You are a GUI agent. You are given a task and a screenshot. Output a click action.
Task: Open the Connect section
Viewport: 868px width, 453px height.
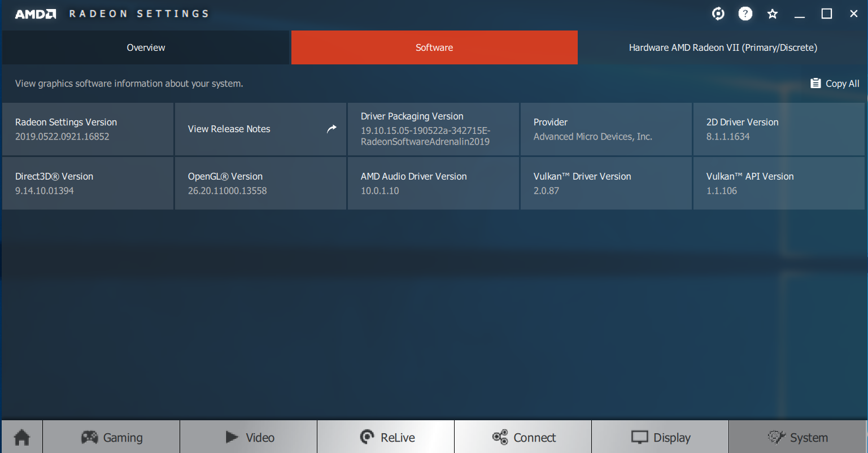[x=523, y=437]
